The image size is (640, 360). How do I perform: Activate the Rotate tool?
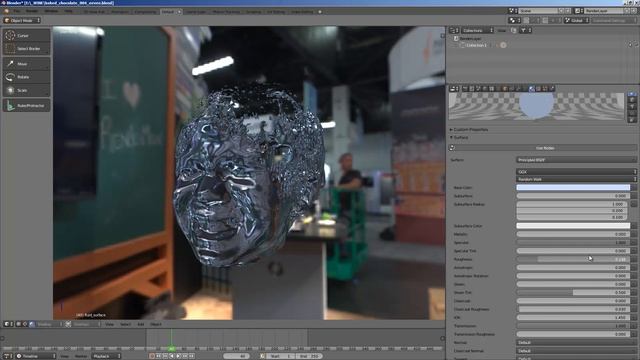coord(27,77)
